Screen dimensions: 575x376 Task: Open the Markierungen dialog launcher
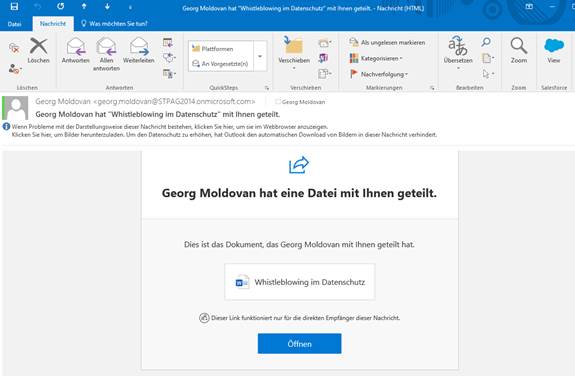click(x=432, y=88)
